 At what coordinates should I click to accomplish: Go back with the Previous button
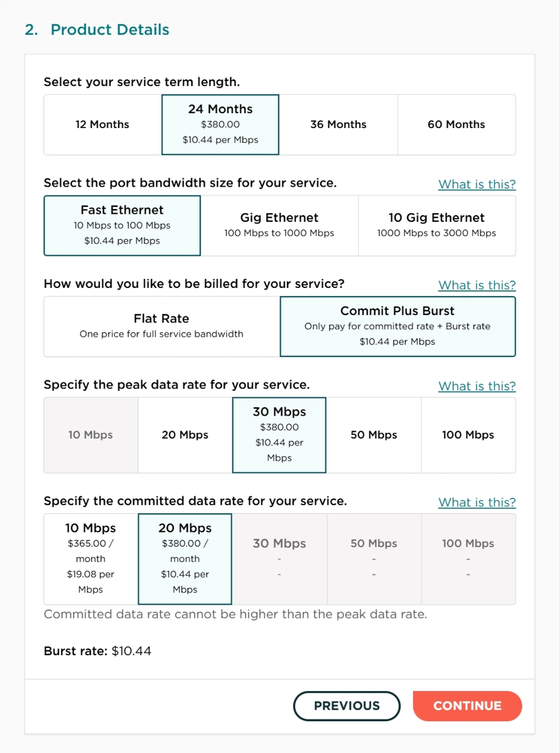click(347, 706)
